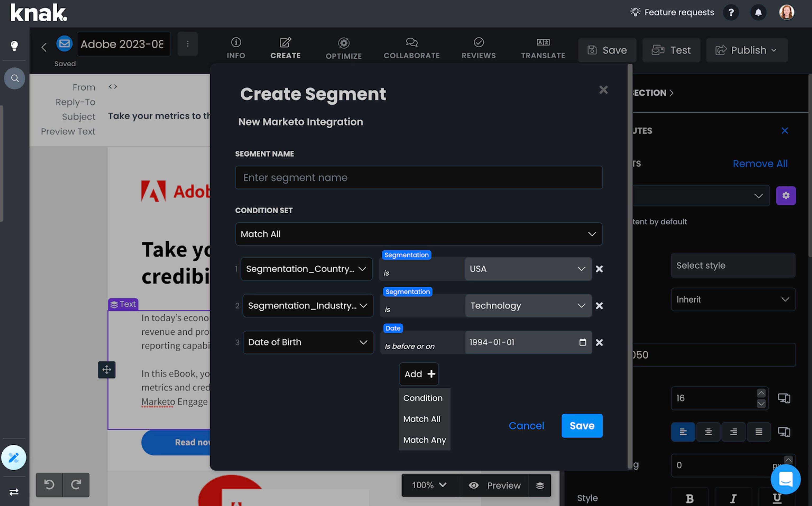Expand the Technology value dropdown
This screenshot has width=812, height=506.
[x=528, y=306]
